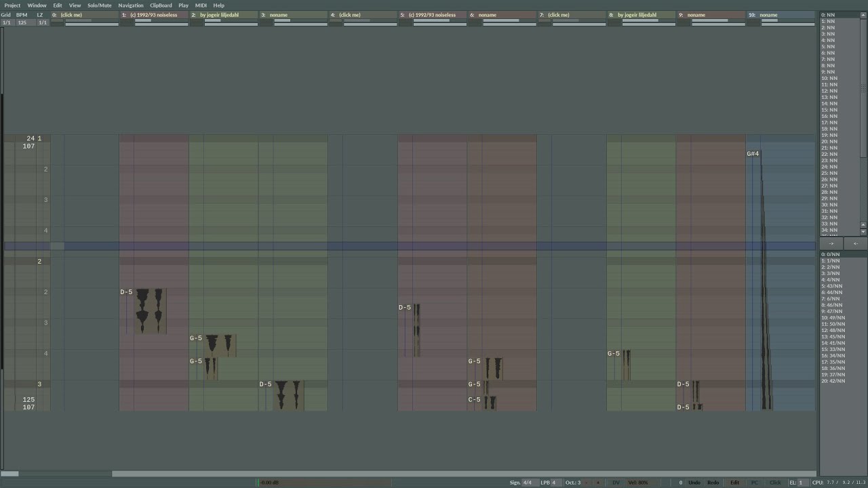
Task: Toggle Edit mode in status bar
Action: [x=734, y=483]
